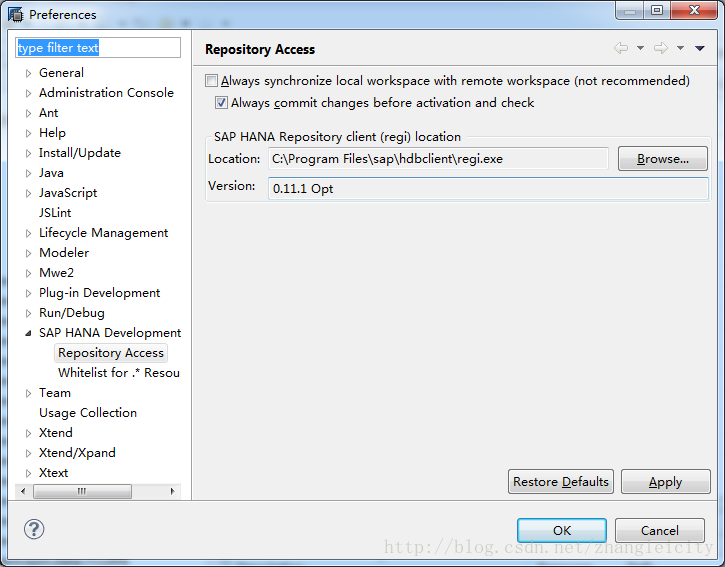725x567 pixels.
Task: Expand the Install/Update node
Action: coord(29,153)
